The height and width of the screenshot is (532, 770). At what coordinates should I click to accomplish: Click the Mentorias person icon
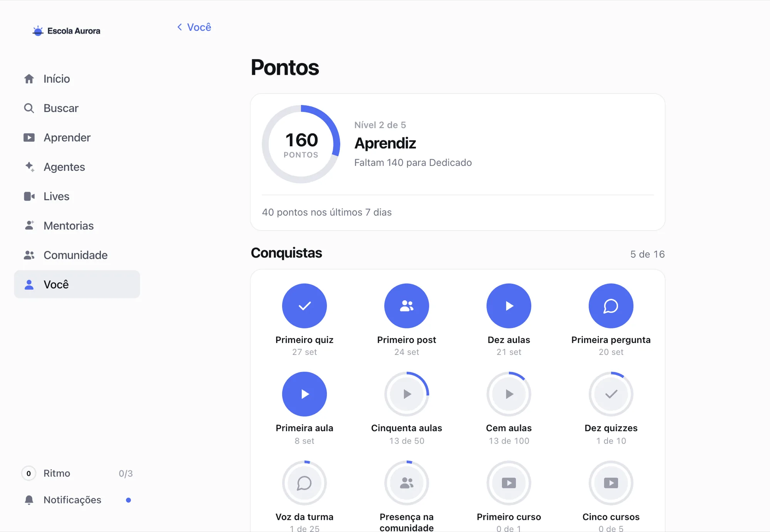coord(29,226)
